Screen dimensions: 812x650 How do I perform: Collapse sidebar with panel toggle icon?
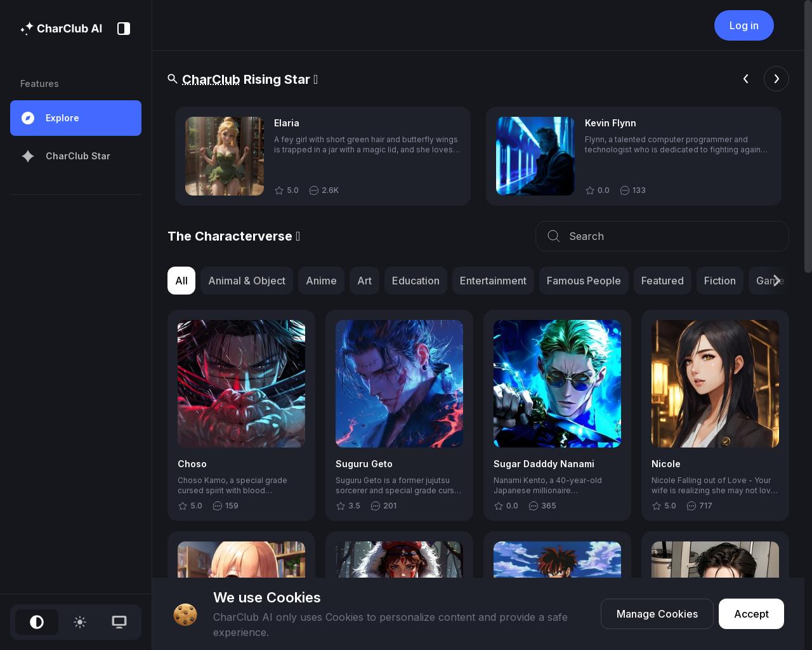pyautogui.click(x=124, y=28)
